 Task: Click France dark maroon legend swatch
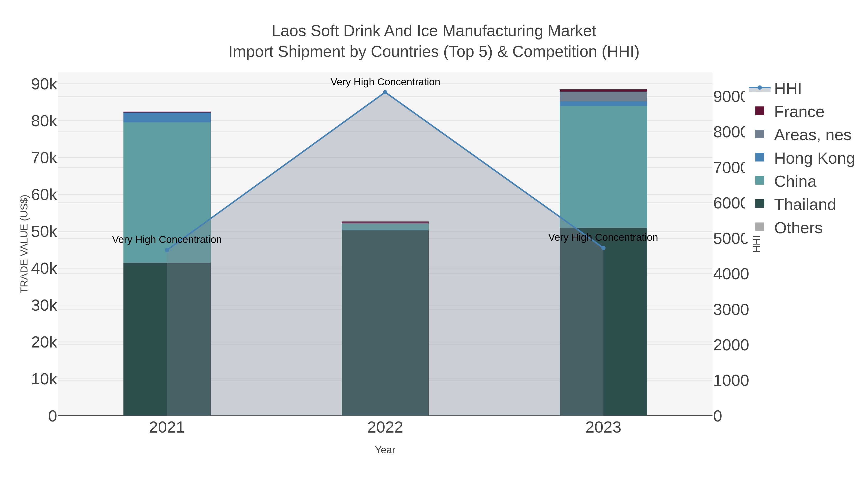click(759, 111)
